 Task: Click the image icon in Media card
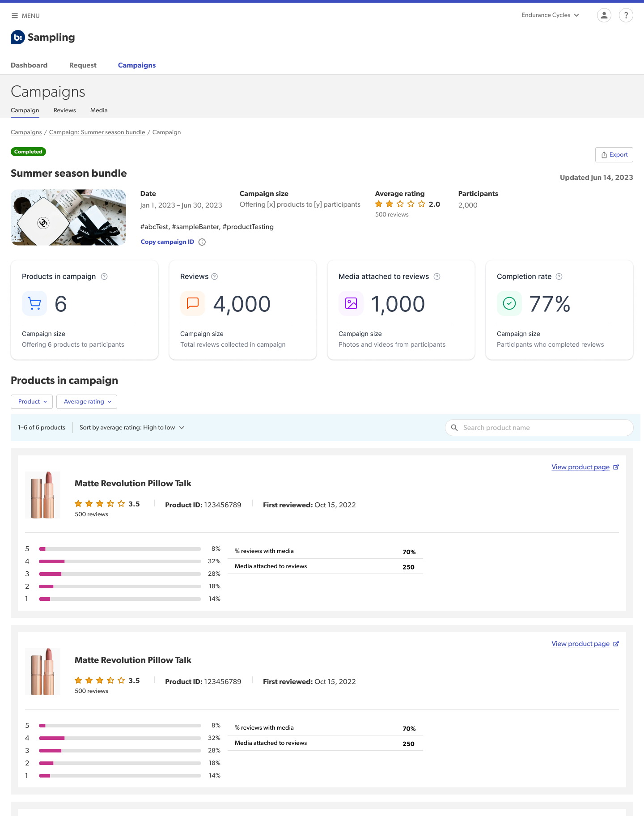point(351,303)
